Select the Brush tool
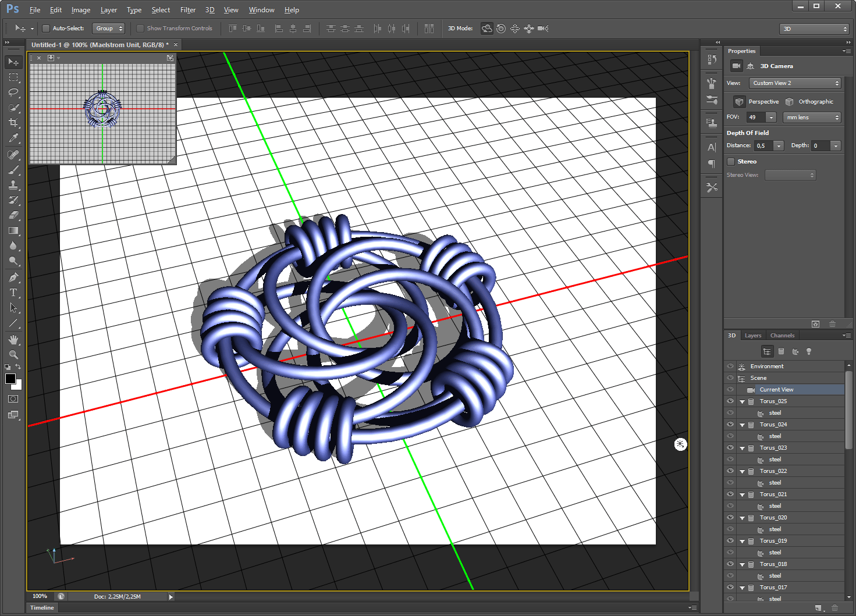Viewport: 856px width, 616px height. coord(13,170)
